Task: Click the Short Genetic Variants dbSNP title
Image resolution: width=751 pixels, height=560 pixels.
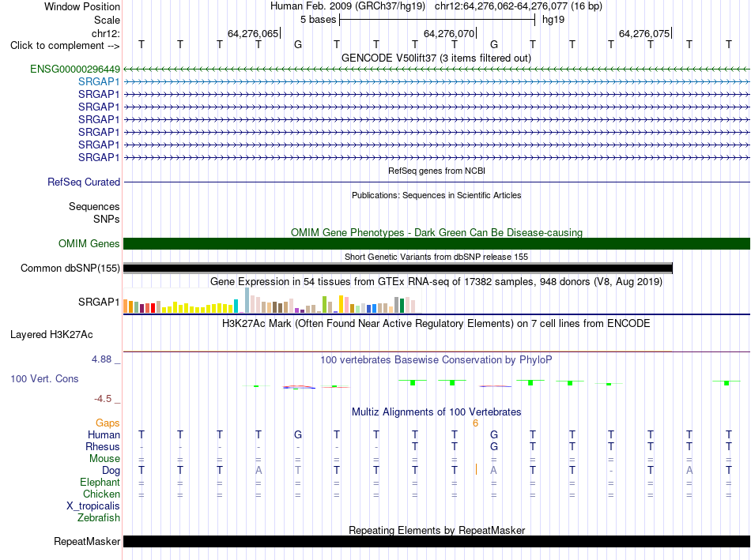Action: click(x=436, y=257)
